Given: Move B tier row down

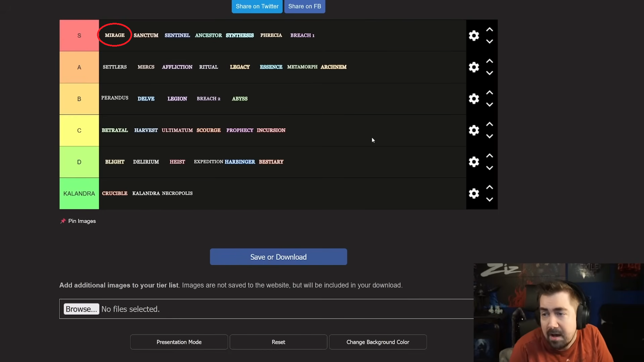Looking at the screenshot, I should pos(490,105).
